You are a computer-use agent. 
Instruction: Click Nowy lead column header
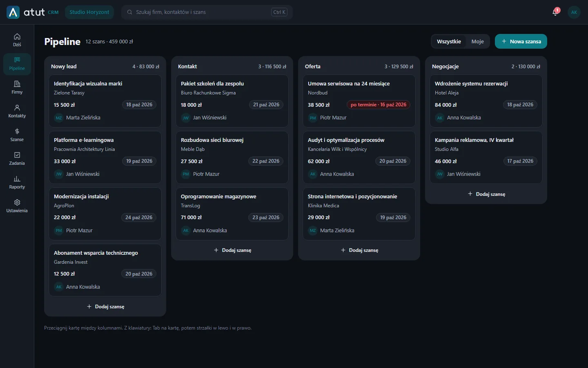pos(64,67)
